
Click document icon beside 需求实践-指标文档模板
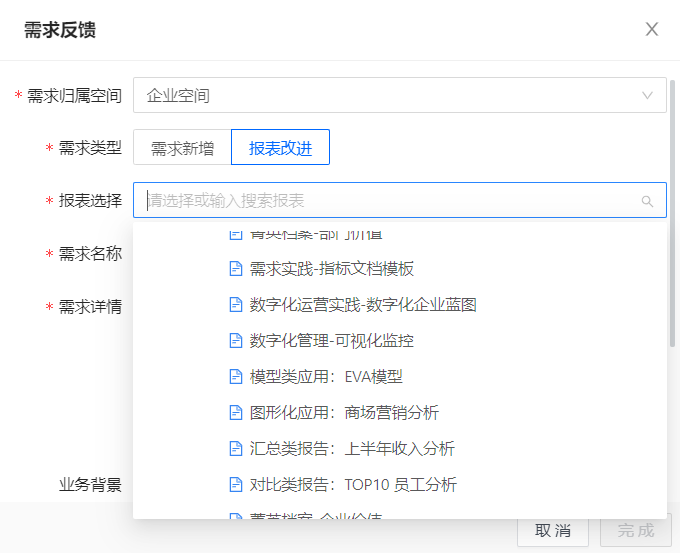tap(236, 269)
